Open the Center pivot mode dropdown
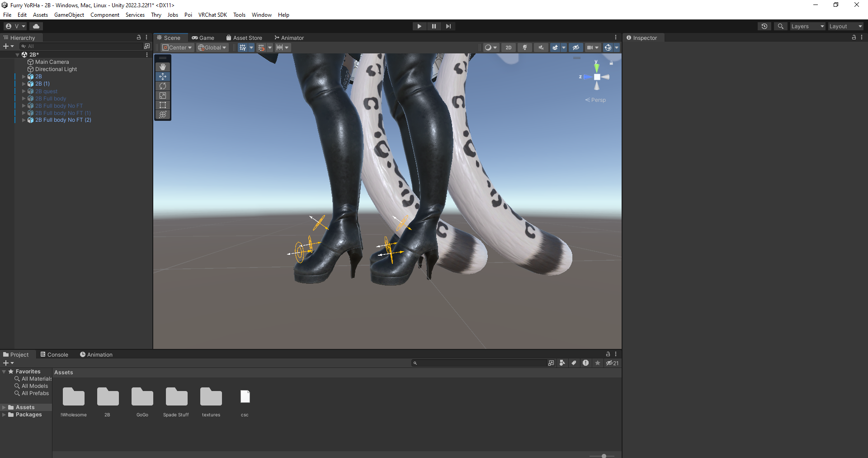This screenshot has height=458, width=868. point(177,48)
